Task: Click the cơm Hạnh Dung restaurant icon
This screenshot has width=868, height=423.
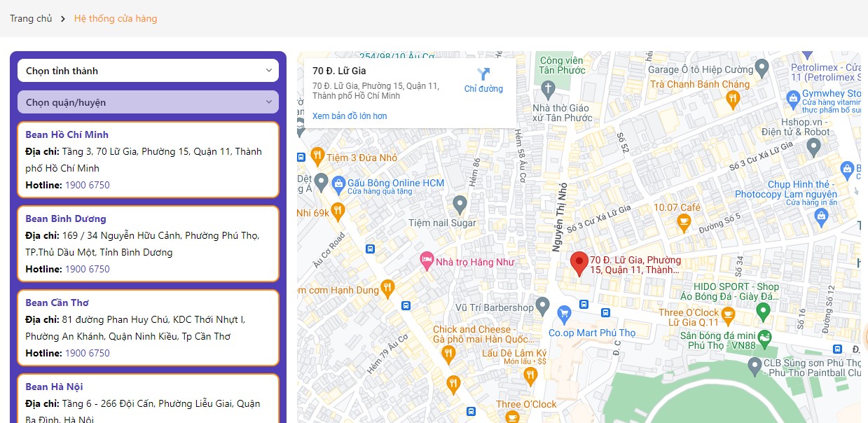Action: pyautogui.click(x=388, y=287)
